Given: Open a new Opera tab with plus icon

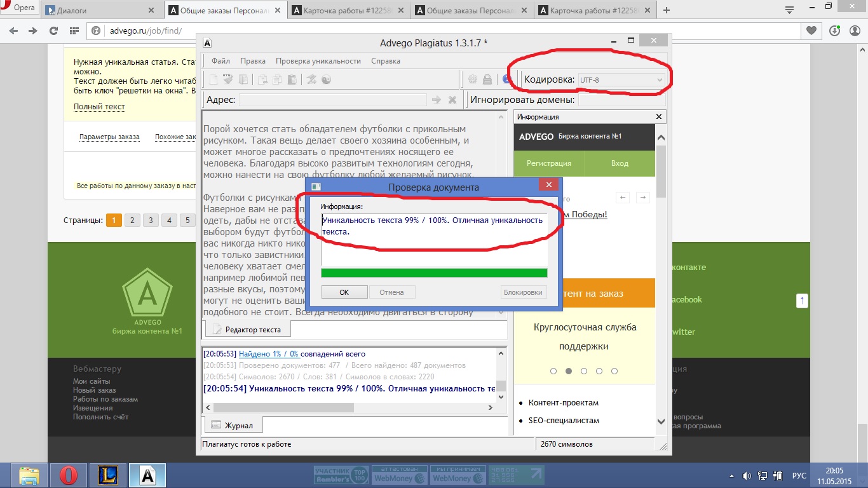Looking at the screenshot, I should point(667,10).
